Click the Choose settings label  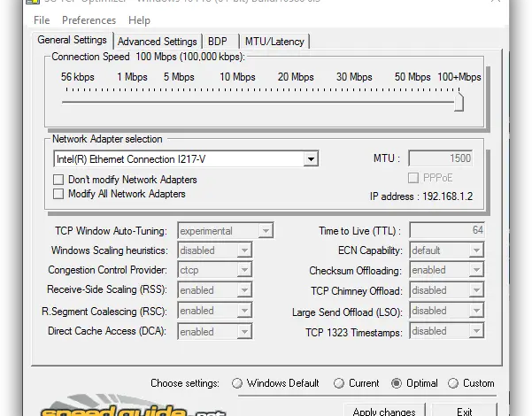point(185,383)
